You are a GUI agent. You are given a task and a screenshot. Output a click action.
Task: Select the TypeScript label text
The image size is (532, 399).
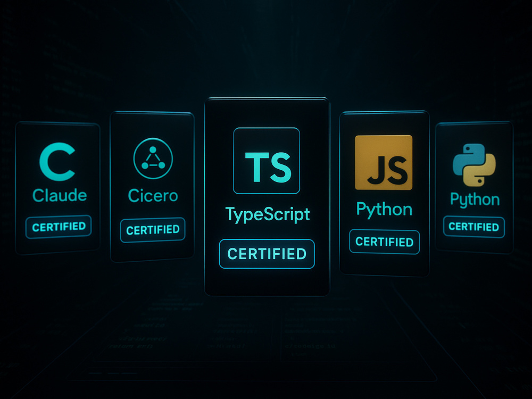pyautogui.click(x=268, y=214)
